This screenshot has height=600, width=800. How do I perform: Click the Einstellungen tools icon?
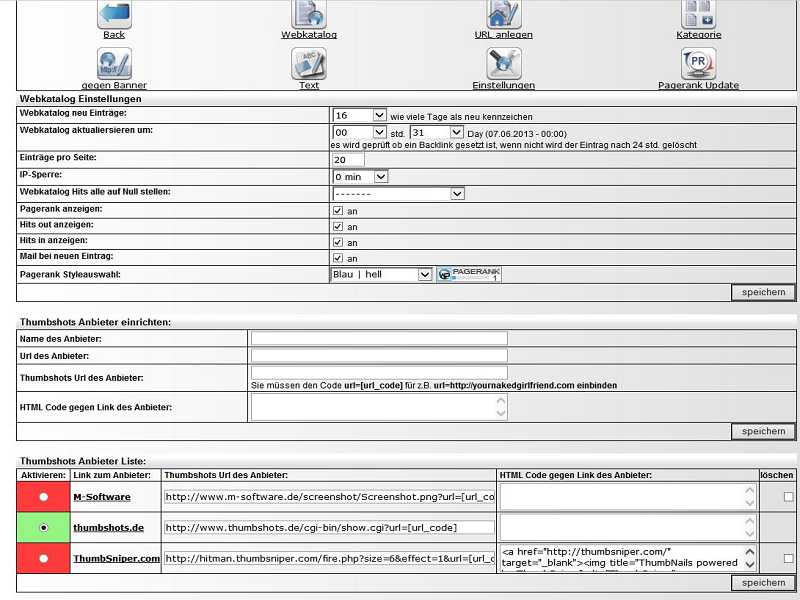pyautogui.click(x=503, y=64)
